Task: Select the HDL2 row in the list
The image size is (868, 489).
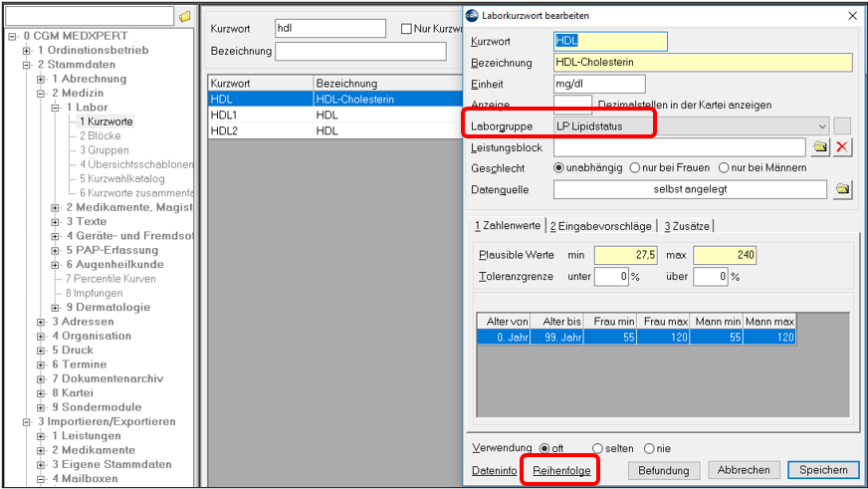Action: pyautogui.click(x=334, y=130)
